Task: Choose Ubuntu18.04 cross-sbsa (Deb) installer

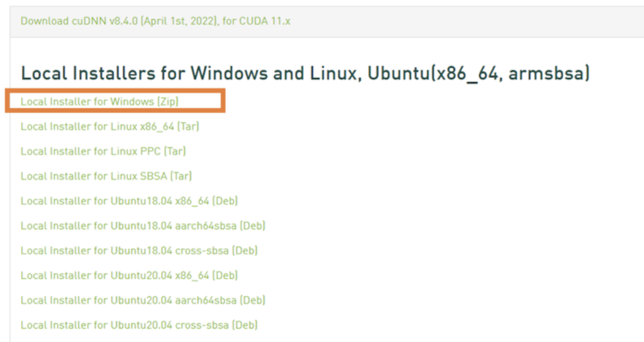Action: pyautogui.click(x=139, y=250)
